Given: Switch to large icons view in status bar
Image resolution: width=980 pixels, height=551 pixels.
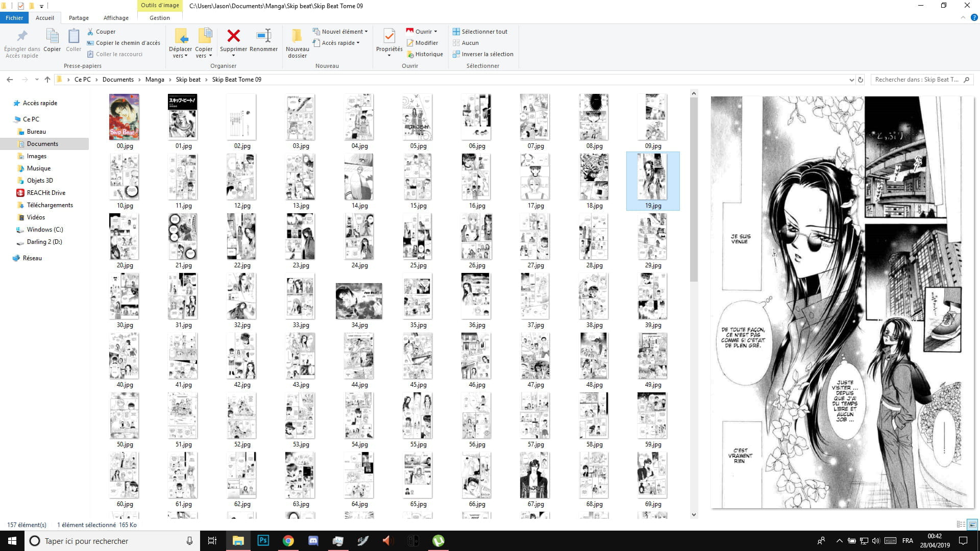Looking at the screenshot, I should (972, 524).
